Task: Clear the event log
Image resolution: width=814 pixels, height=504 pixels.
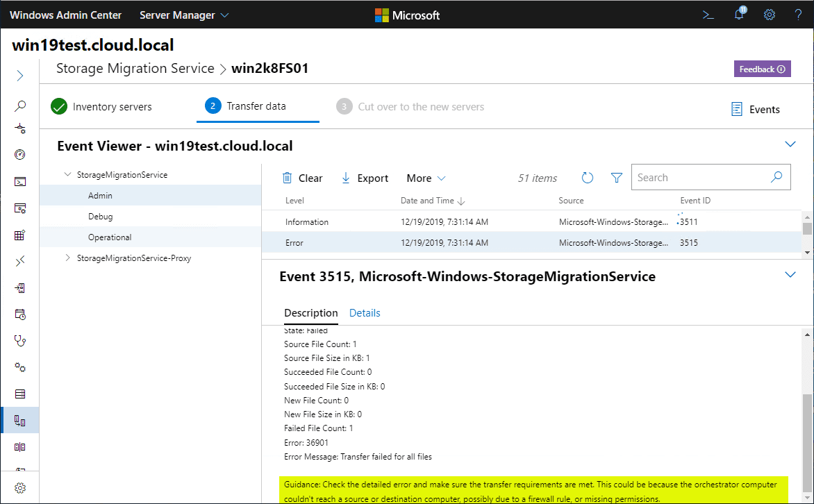Action: pyautogui.click(x=302, y=178)
